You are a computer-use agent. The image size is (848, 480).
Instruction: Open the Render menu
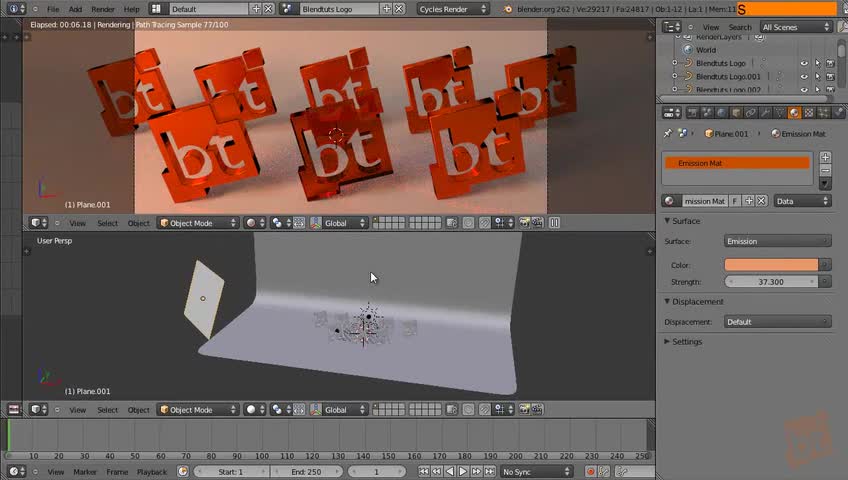103,9
